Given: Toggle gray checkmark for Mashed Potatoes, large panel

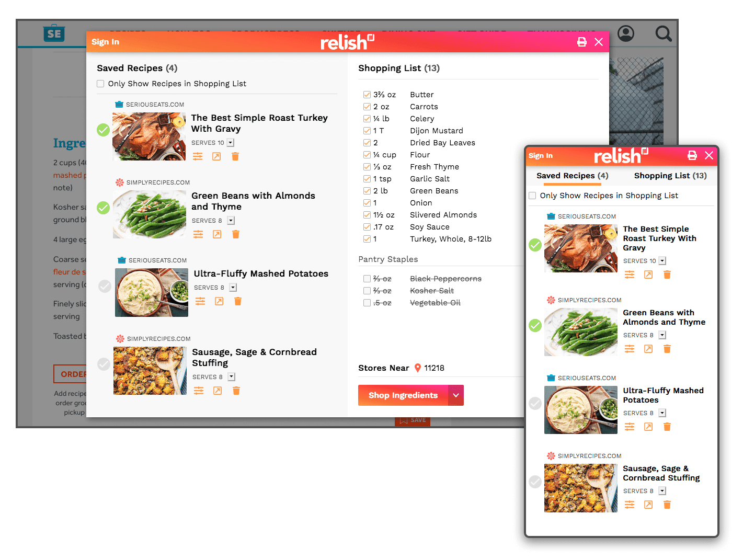Looking at the screenshot, I should point(105,286).
